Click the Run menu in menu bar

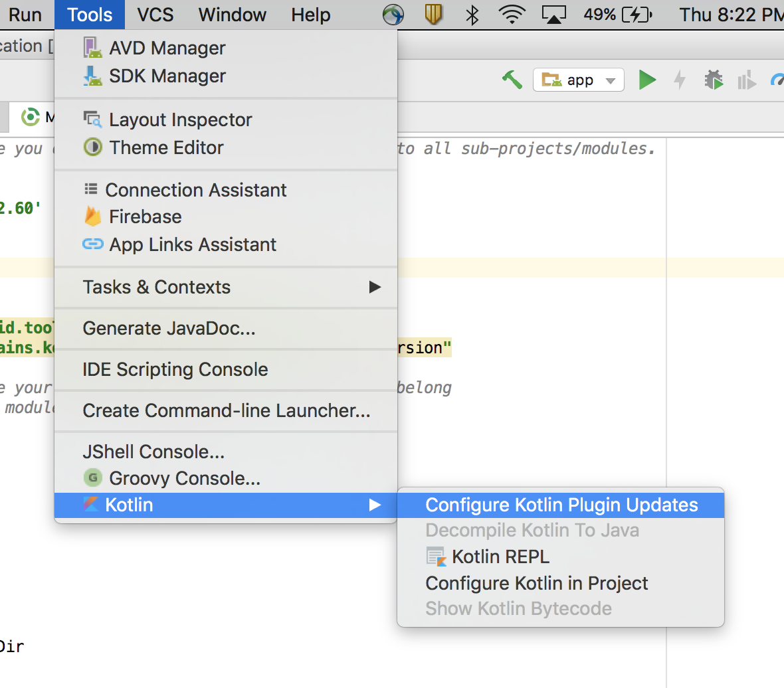[25, 15]
